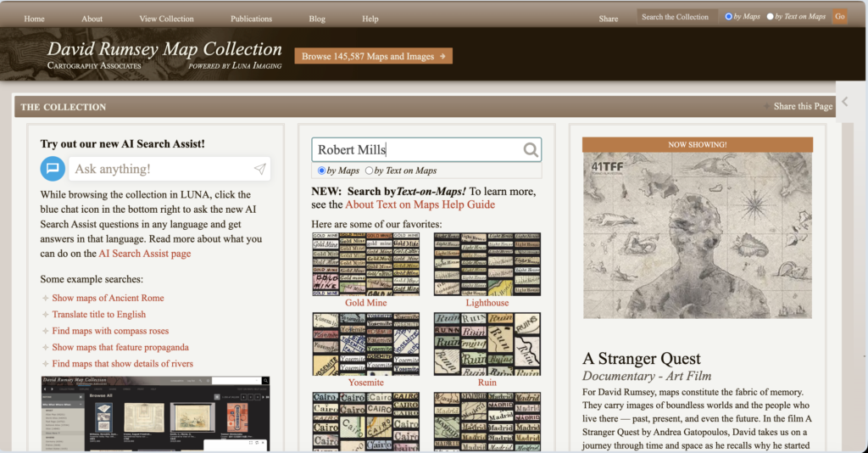The height and width of the screenshot is (453, 868).
Task: Open the Publications menu item
Action: coord(251,19)
